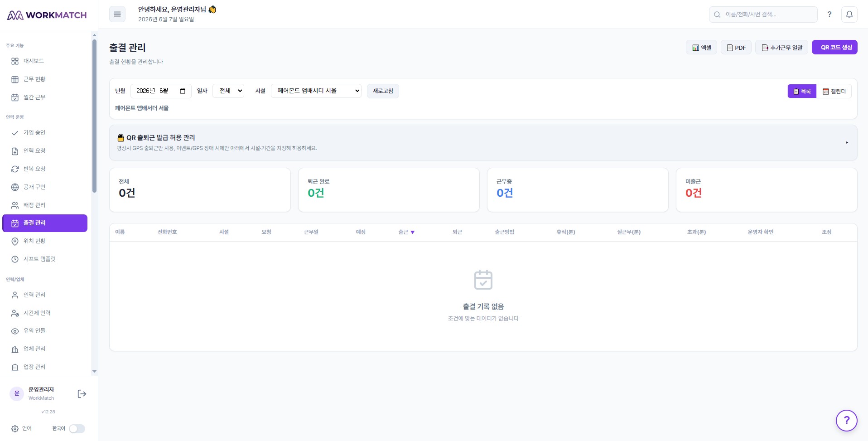Image resolution: width=868 pixels, height=441 pixels.
Task: Click the WorkMatch logo
Action: (47, 15)
